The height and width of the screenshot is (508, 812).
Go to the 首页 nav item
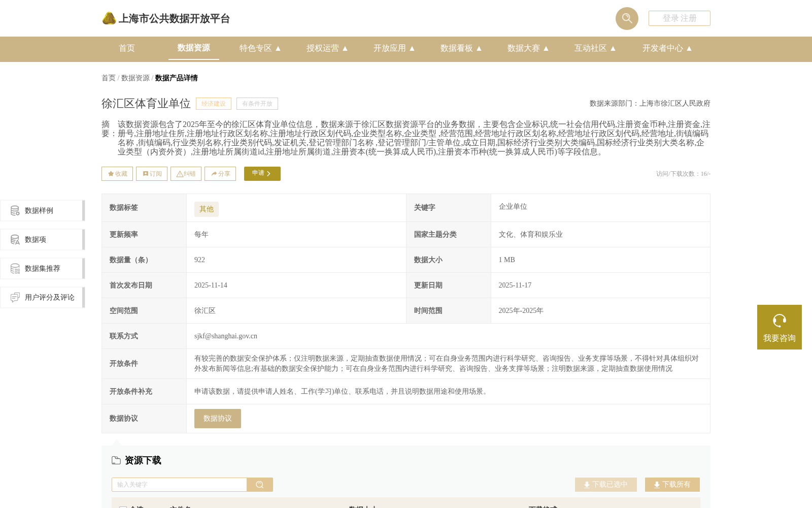pos(127,48)
